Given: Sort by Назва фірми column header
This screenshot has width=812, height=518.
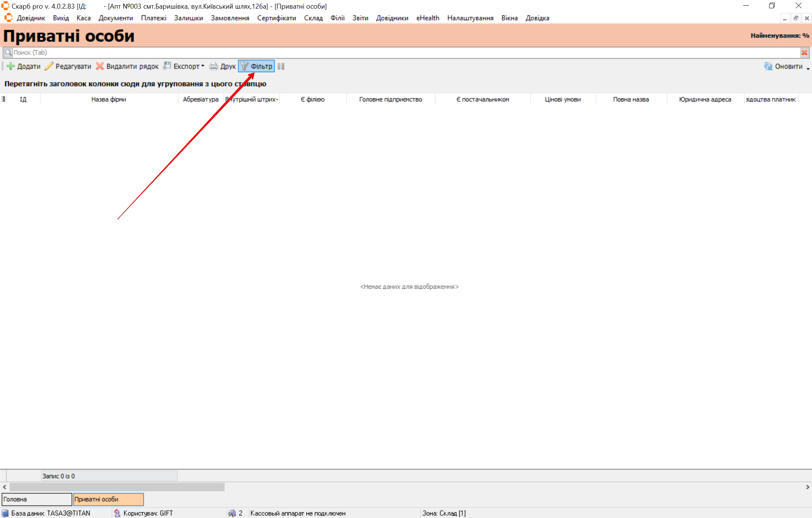Looking at the screenshot, I should (x=108, y=99).
